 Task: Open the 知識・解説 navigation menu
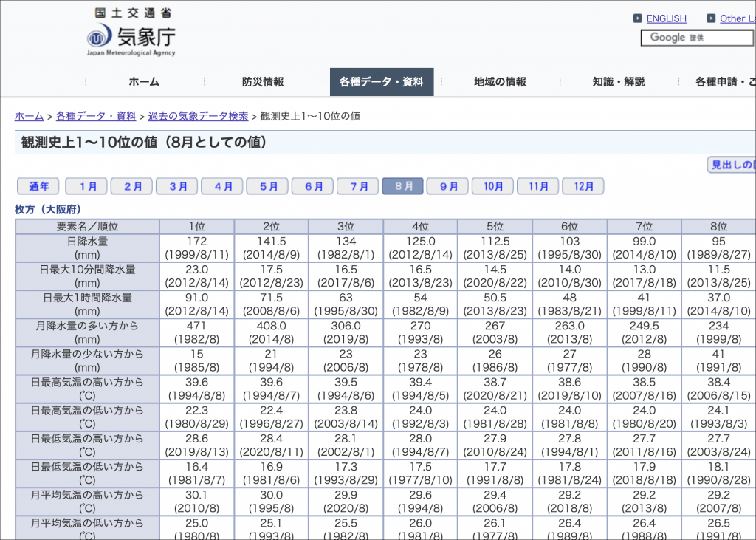(619, 82)
